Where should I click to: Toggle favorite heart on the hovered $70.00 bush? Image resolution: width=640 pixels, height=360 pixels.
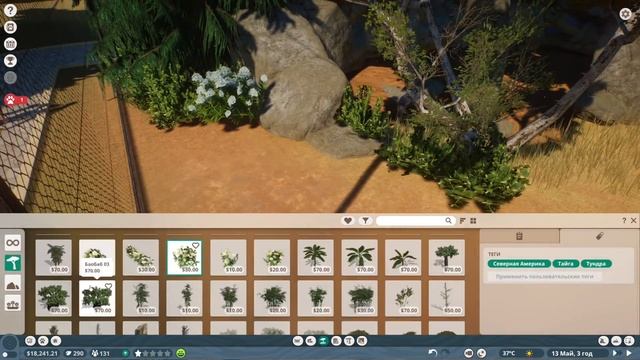(x=108, y=286)
